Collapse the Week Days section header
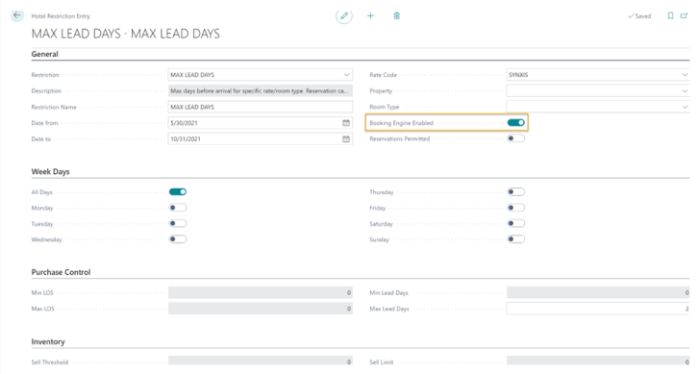700x374 pixels. point(50,171)
